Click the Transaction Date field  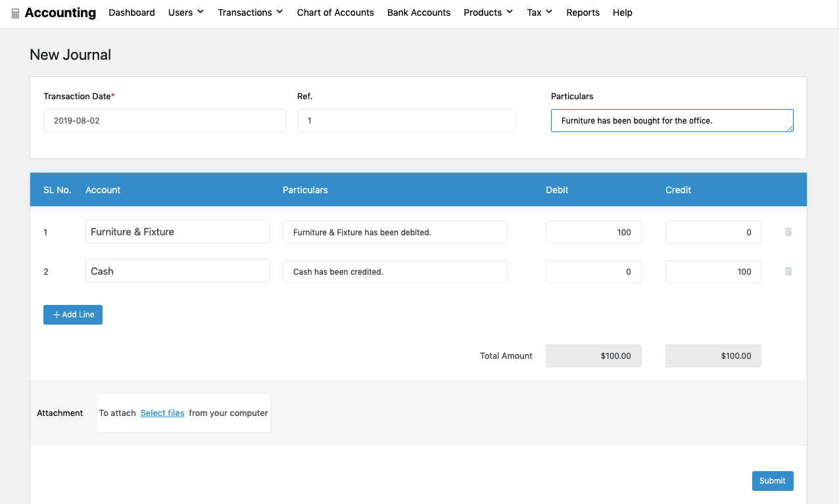point(164,120)
